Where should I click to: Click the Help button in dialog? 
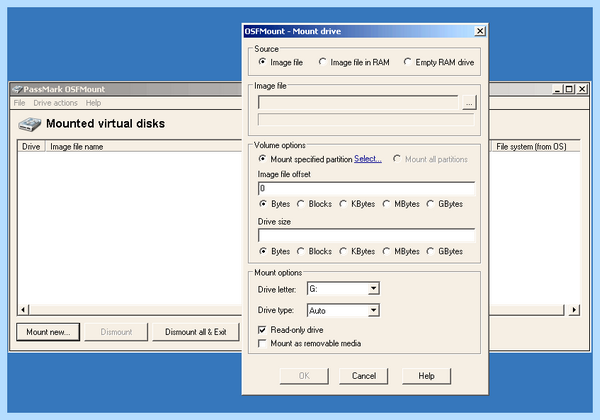click(x=426, y=376)
